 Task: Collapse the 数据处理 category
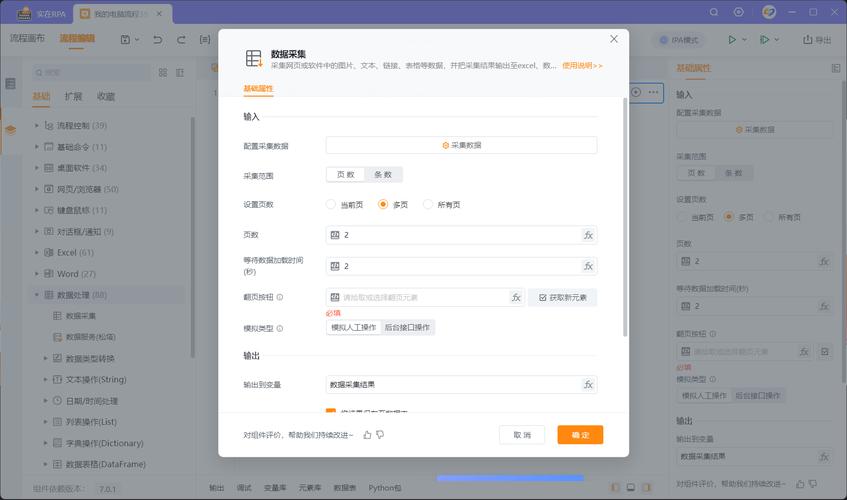pyautogui.click(x=37, y=295)
